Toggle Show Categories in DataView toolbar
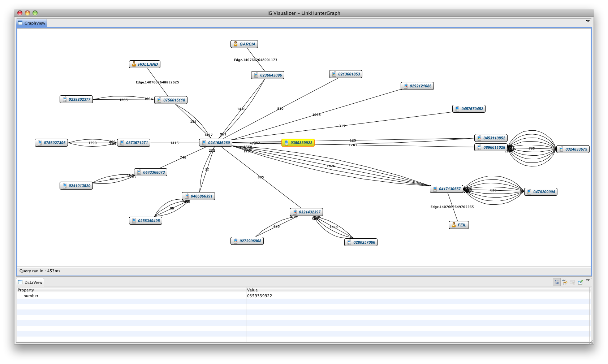The width and height of the screenshot is (608, 364). tap(557, 282)
